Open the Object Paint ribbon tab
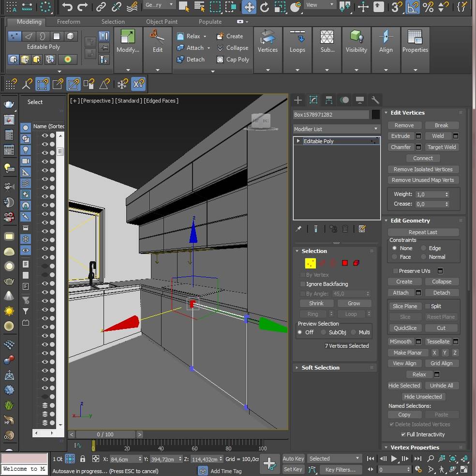The image size is (476, 476). 162,22
